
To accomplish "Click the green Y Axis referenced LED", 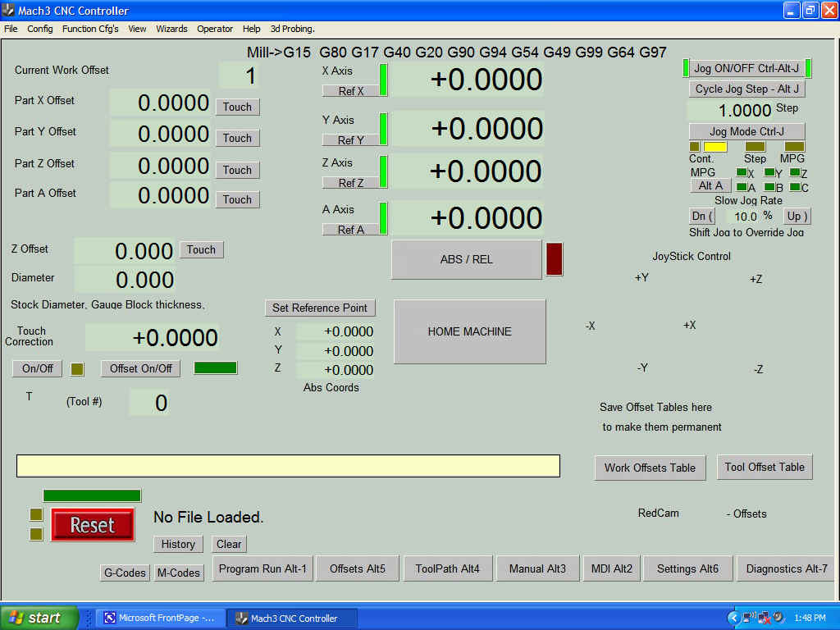I will pos(383,129).
